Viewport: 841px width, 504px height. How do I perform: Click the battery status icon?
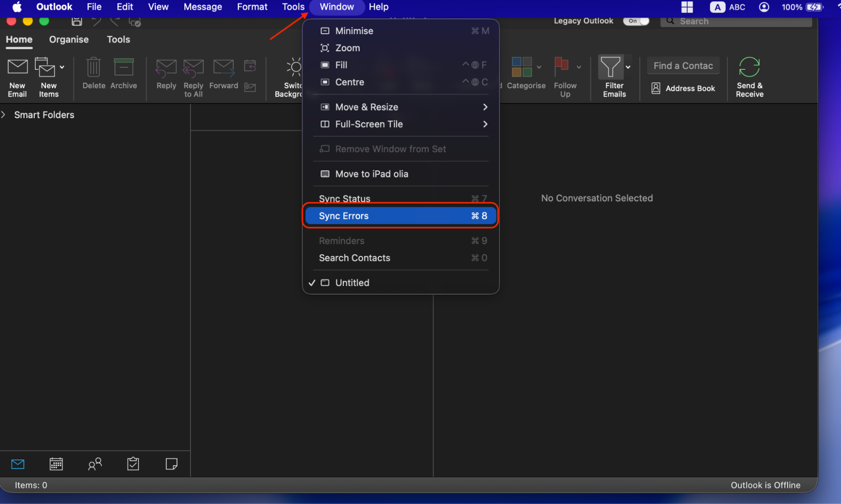(x=814, y=7)
